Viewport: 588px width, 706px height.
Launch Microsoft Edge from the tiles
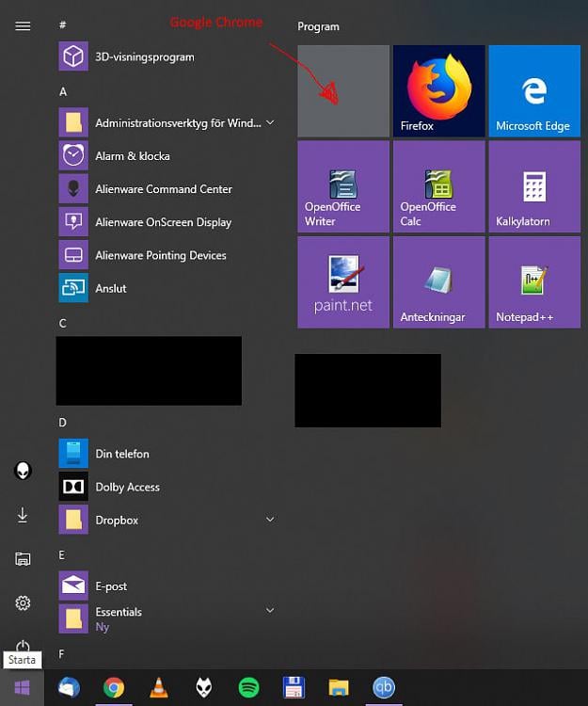(x=534, y=91)
